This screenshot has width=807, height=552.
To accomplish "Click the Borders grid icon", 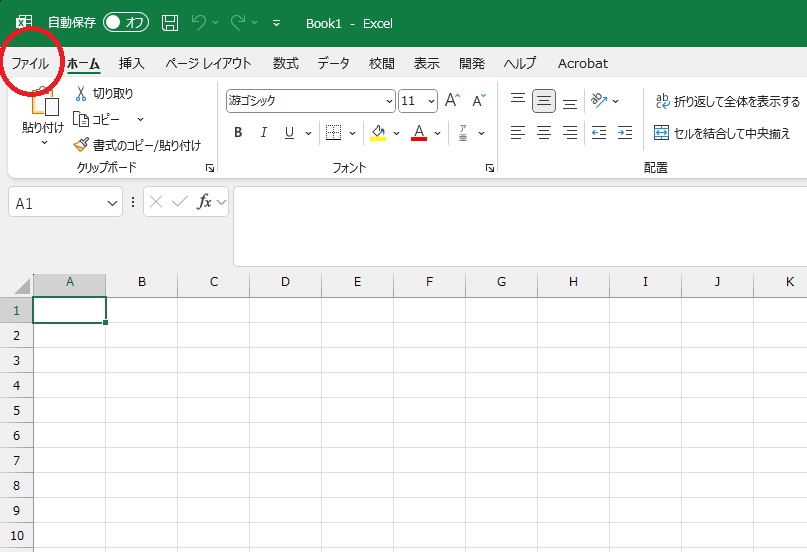I will point(334,133).
